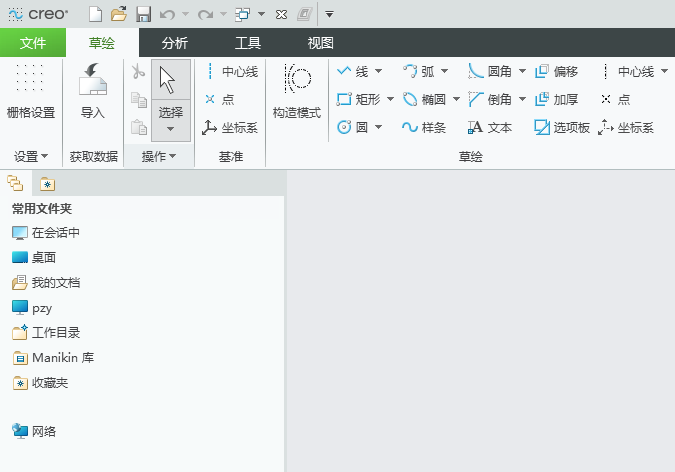The image size is (675, 472).
Task: Select 中心线 in the 基准 group
Action: click(x=232, y=71)
